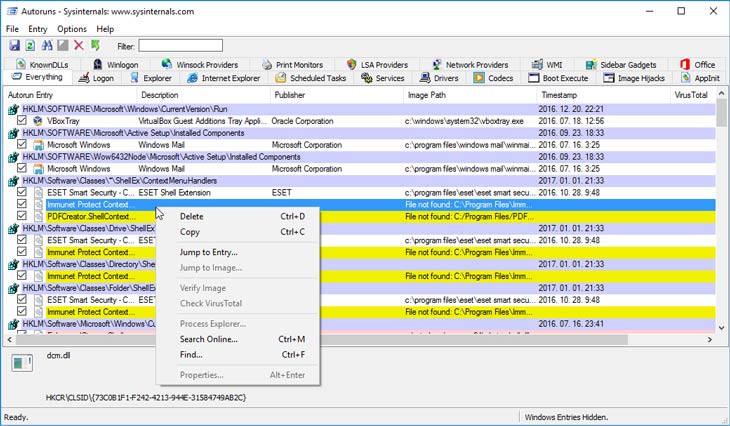
Task: Switch to the Office tab
Action: point(697,65)
